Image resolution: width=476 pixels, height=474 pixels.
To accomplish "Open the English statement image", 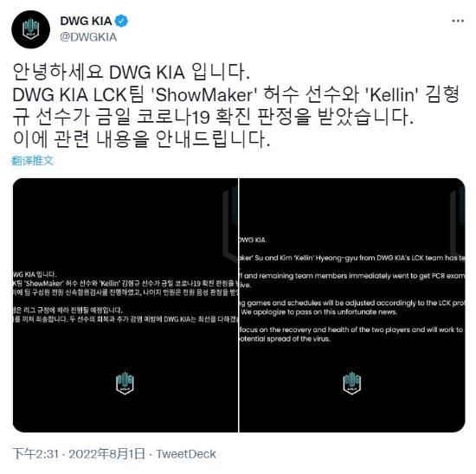I will click(352, 305).
